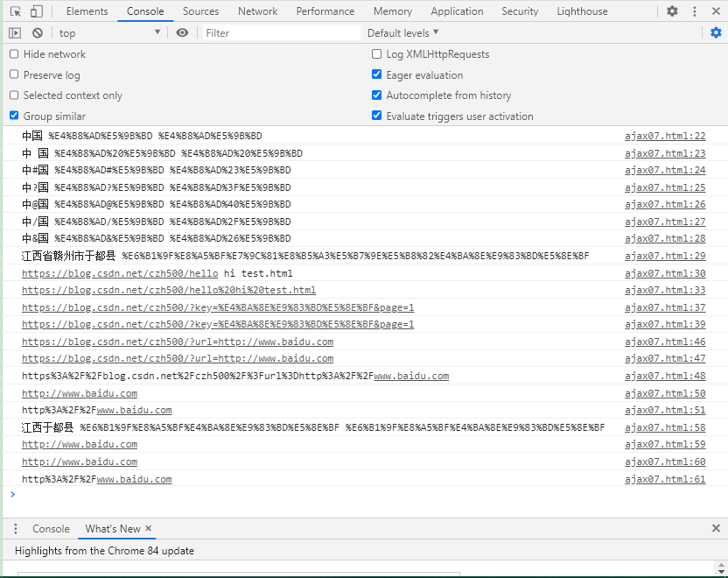The height and width of the screenshot is (578, 728).
Task: Show the console sidebar
Action: point(14,32)
